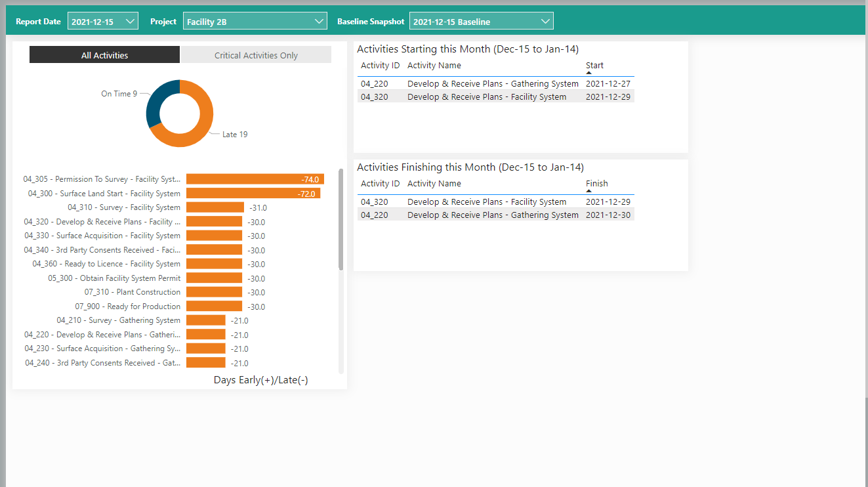This screenshot has width=868, height=487.
Task: Click the 07_900 Ready for Production bar
Action: (x=215, y=307)
